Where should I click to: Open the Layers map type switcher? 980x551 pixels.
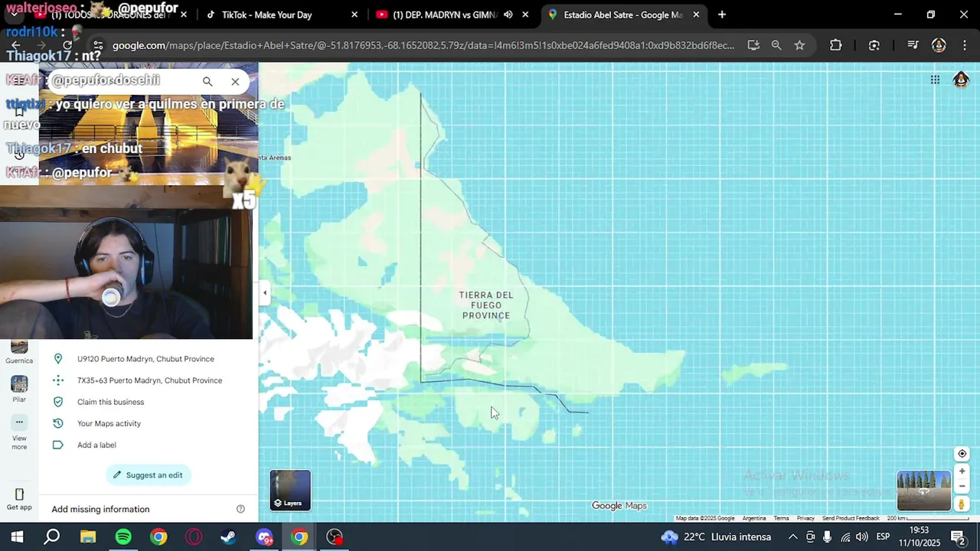290,491
